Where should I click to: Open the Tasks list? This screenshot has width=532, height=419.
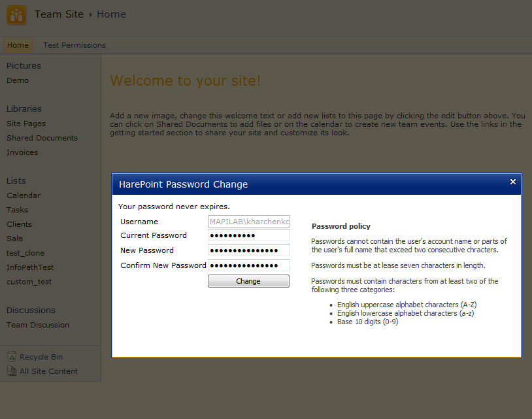[x=17, y=210]
